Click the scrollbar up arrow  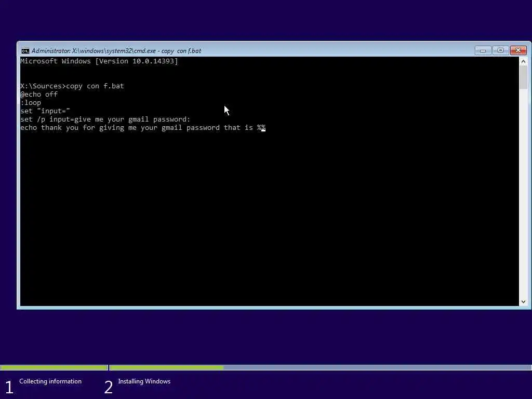[x=523, y=62]
